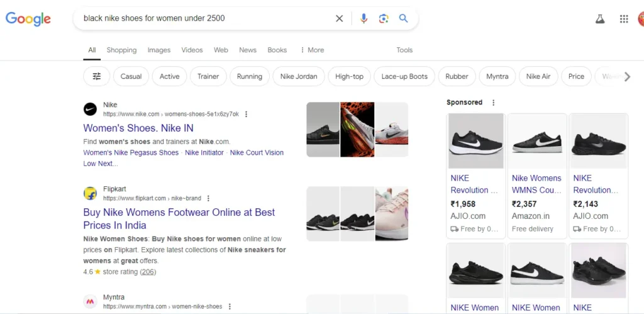Open the Flipkart store rating count (206)
Viewport: 644px width, 314px height.
point(148,272)
